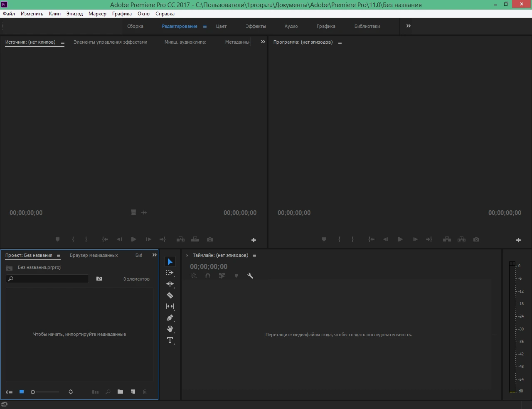This screenshot has width=532, height=409.
Task: Select the Razor tool
Action: pos(170,296)
